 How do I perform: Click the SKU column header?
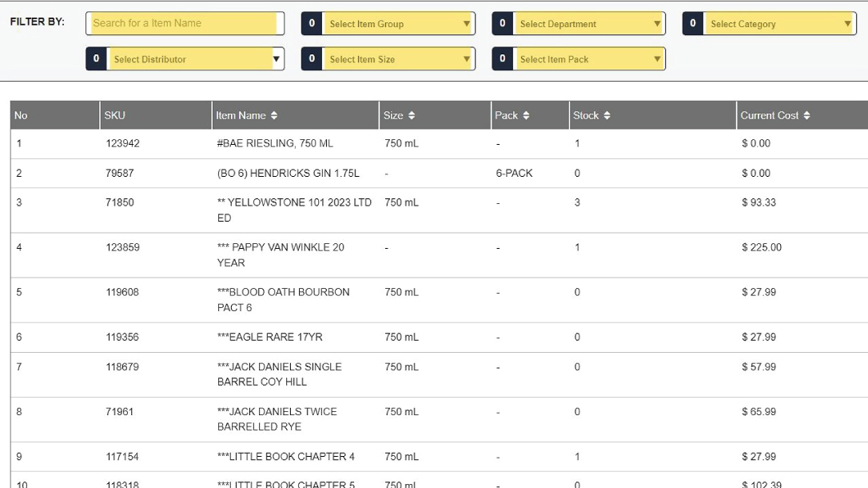pyautogui.click(x=115, y=116)
